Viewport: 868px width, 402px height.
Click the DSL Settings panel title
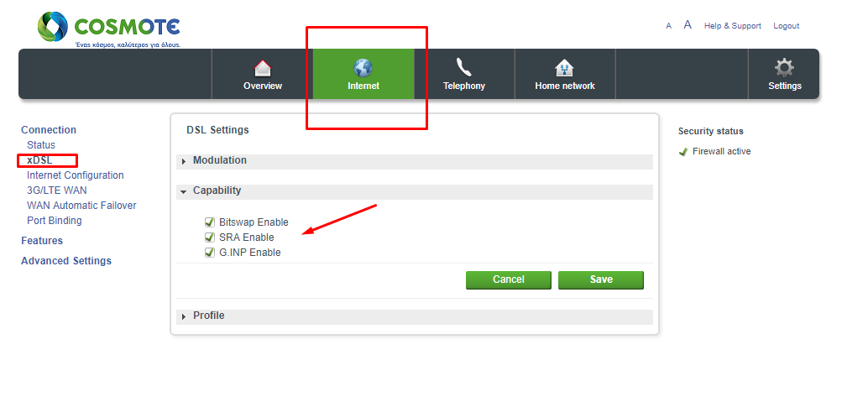217,130
